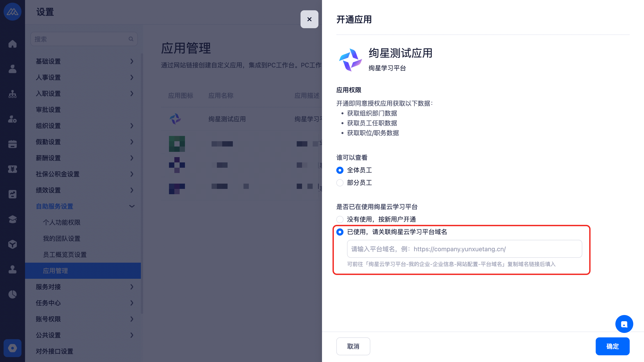
Task: Focus the settings 搜索 input box
Action: coord(84,39)
